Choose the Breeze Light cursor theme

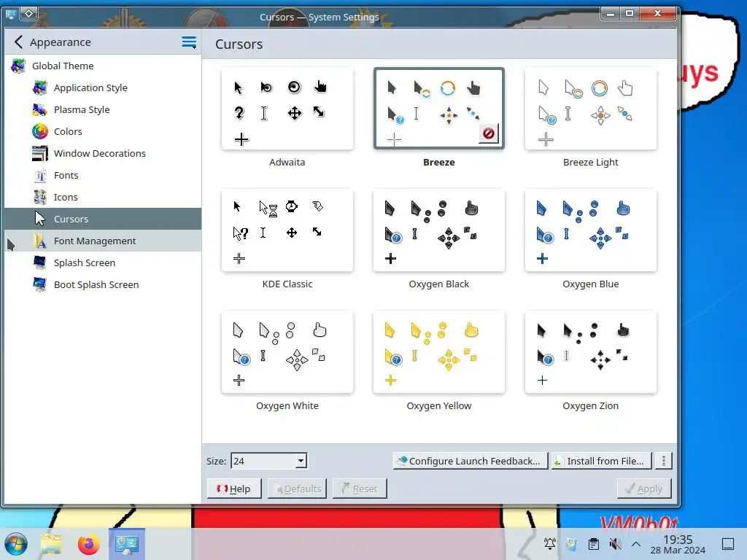(591, 109)
